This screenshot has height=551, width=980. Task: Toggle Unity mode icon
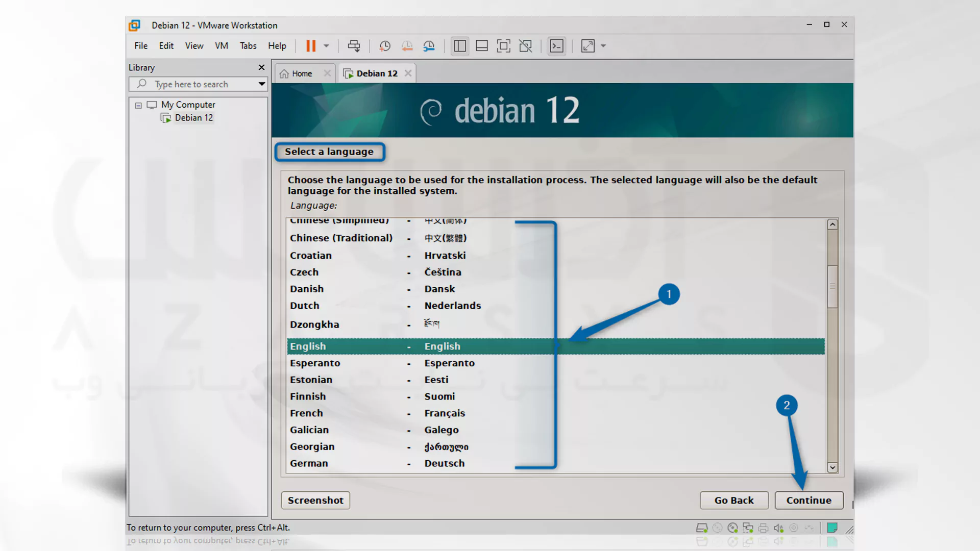pyautogui.click(x=526, y=46)
